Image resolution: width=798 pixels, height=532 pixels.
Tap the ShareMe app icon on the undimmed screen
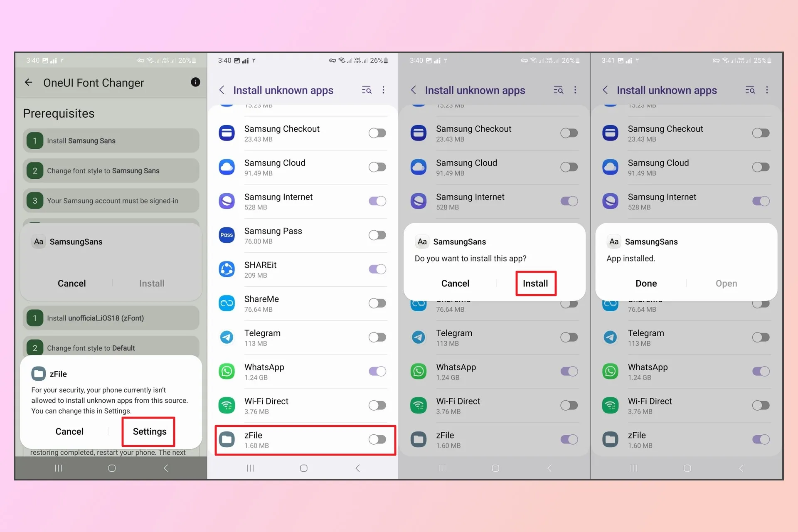click(227, 303)
